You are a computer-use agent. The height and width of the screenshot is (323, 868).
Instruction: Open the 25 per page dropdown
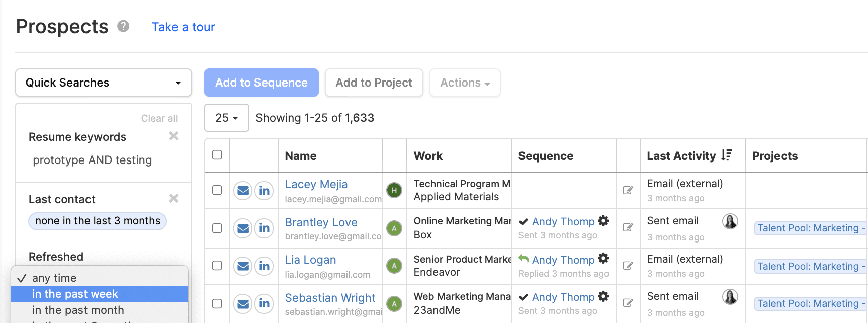(x=226, y=118)
